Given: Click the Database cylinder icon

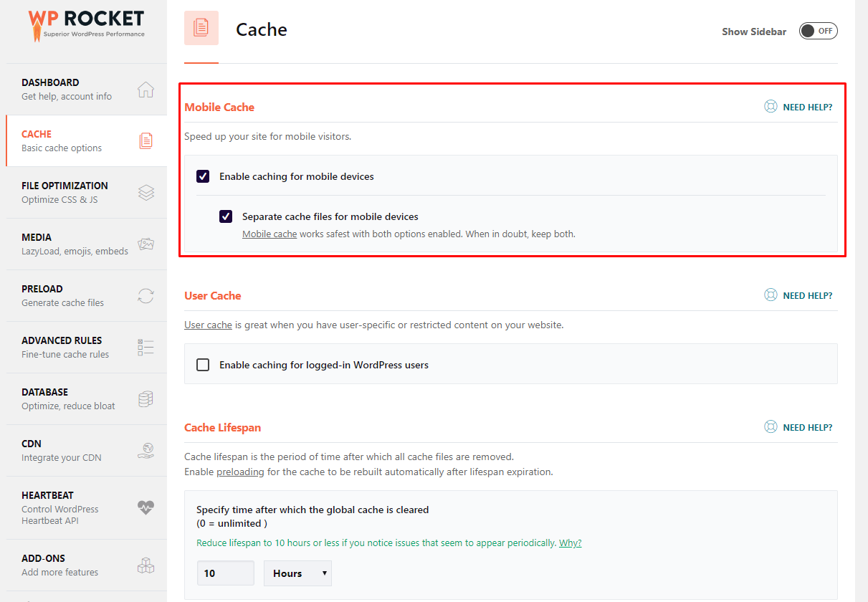Looking at the screenshot, I should click(146, 399).
